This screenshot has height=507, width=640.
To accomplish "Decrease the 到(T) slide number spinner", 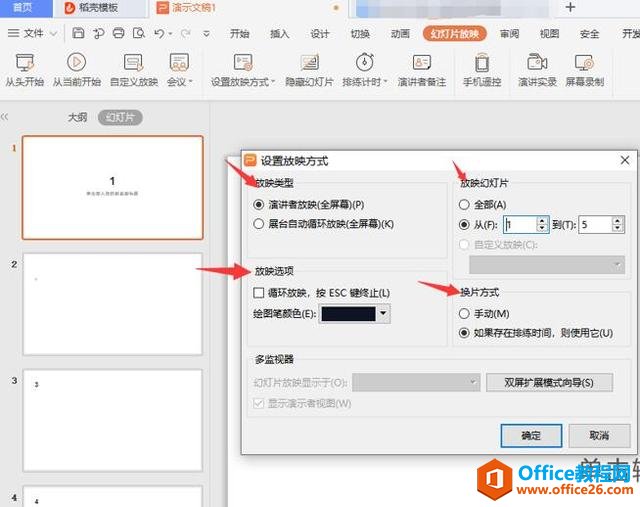I will tap(618, 229).
